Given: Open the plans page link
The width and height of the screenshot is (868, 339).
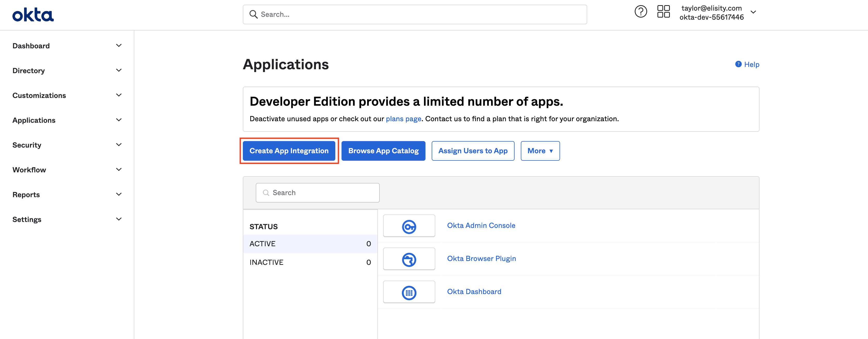Looking at the screenshot, I should pyautogui.click(x=403, y=119).
